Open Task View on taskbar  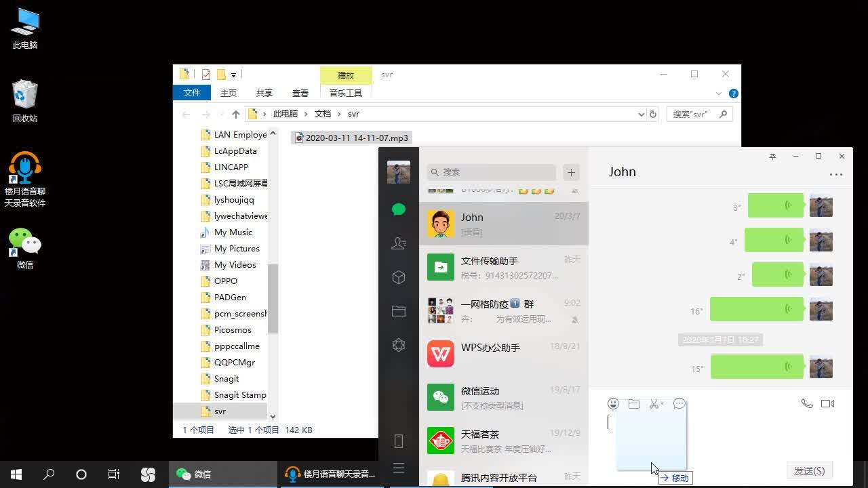[x=114, y=474]
